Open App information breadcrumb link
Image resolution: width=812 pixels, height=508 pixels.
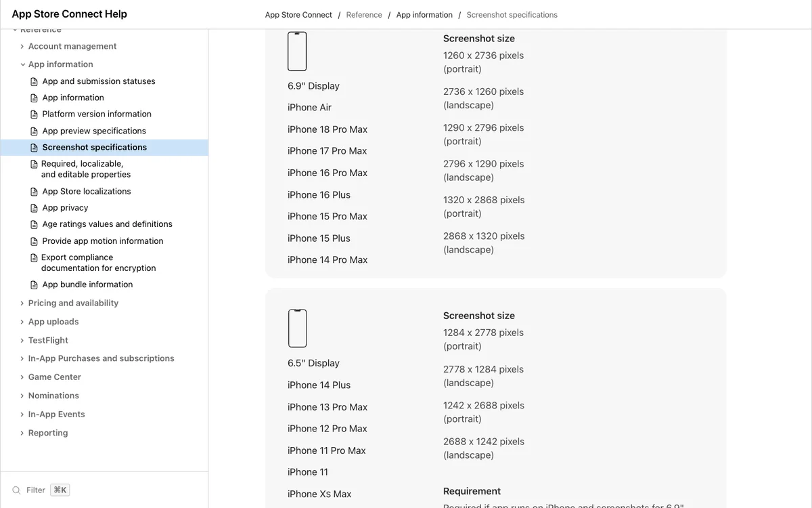click(424, 15)
